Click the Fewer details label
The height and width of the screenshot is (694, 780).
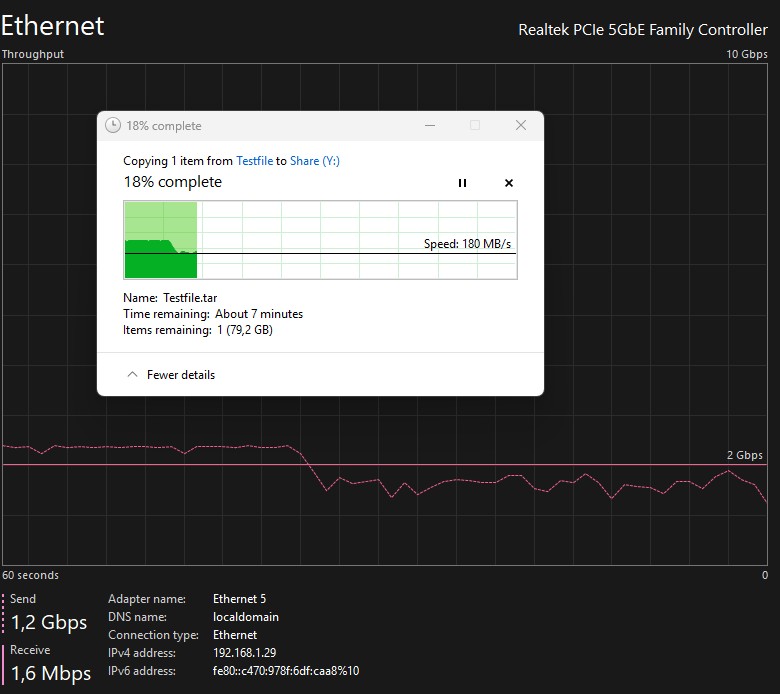coord(181,375)
